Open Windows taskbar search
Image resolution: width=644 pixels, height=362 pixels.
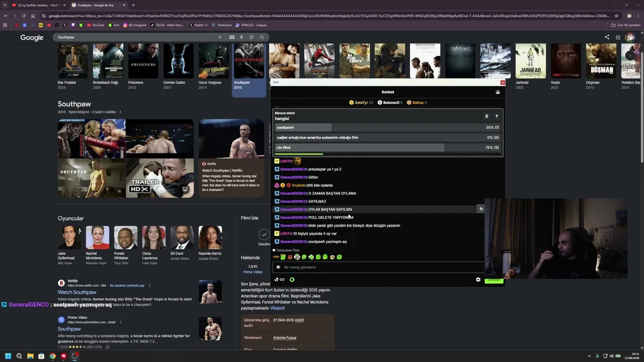[19, 356]
